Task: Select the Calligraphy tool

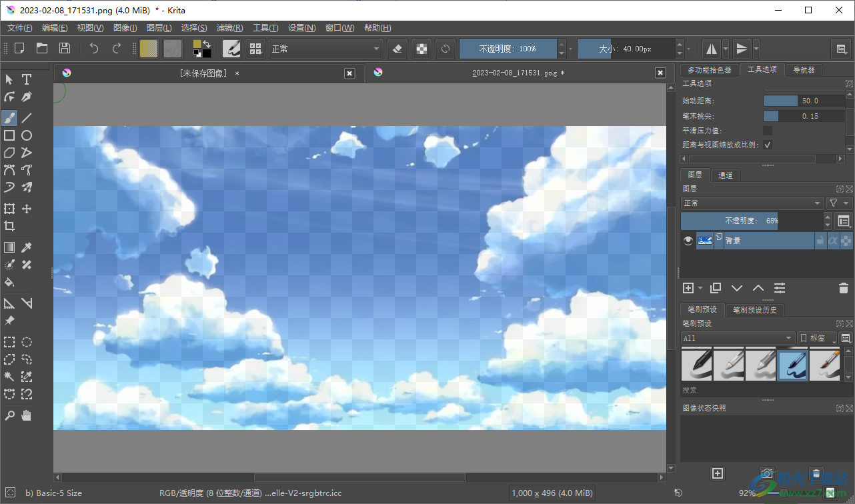Action: click(27, 97)
